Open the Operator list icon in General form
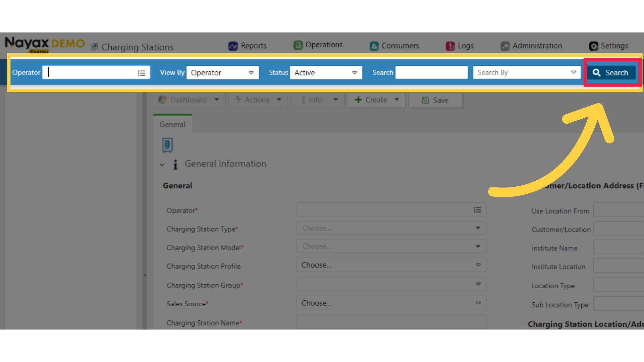This screenshot has height=362, width=644. coord(477,210)
